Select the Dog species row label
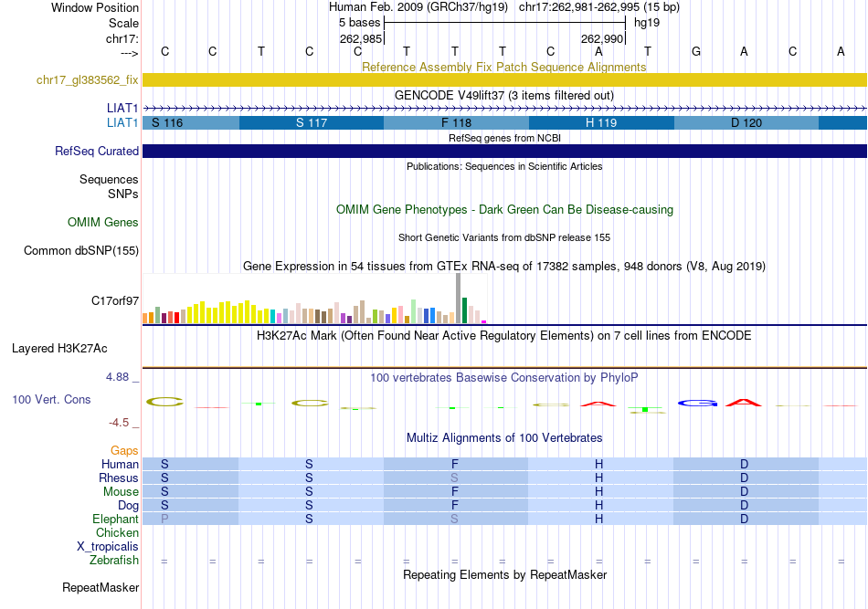Screen dimensions: 868x609 (128, 506)
